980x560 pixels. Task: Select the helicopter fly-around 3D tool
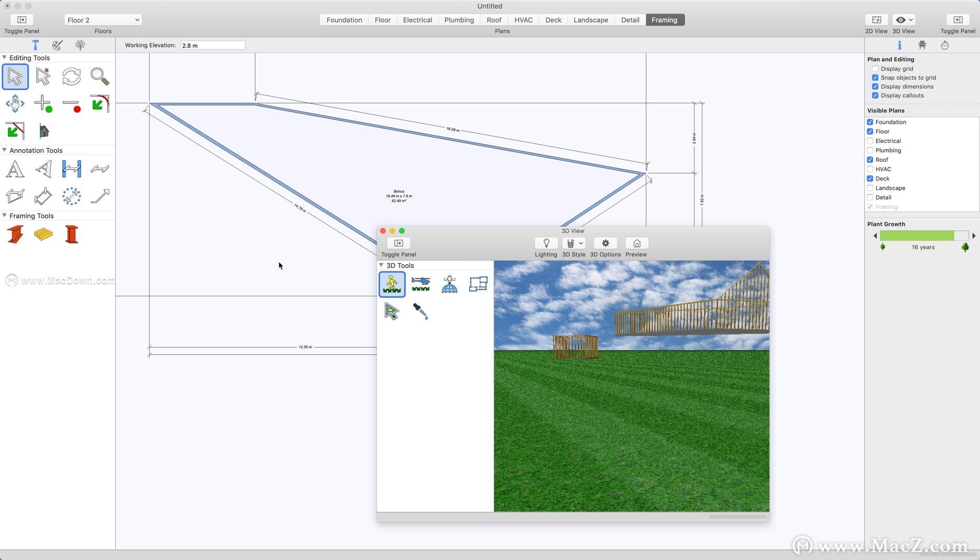point(420,284)
